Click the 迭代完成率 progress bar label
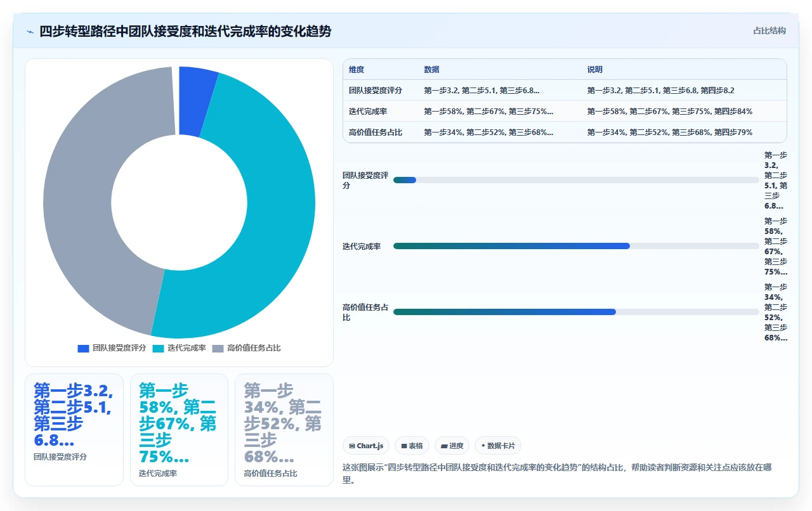Screen dimensions: 812x511 [x=362, y=246]
